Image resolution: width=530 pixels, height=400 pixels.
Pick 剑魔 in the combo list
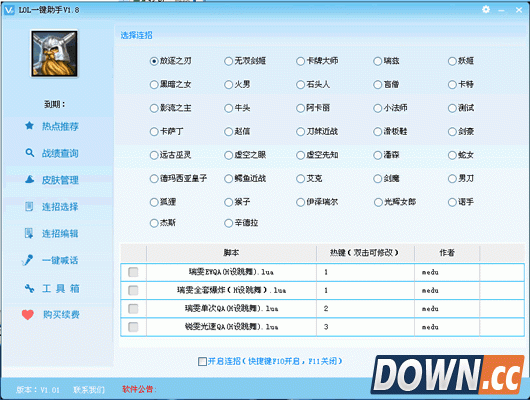click(378, 179)
